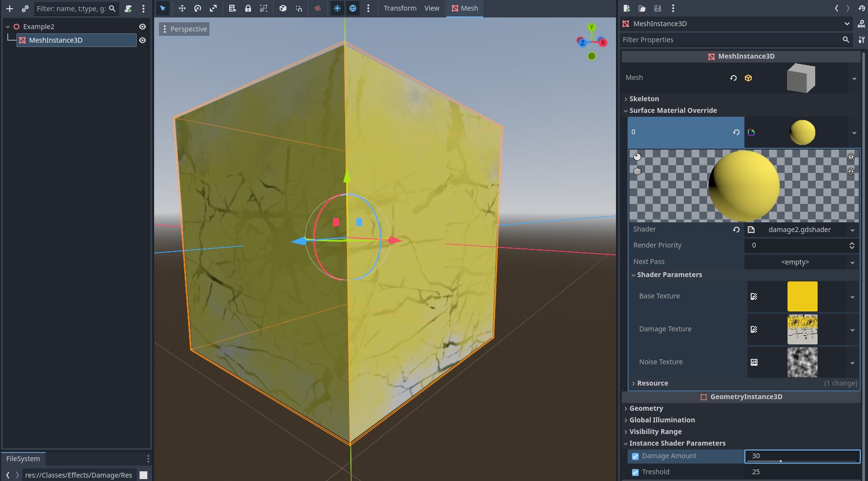Activate the Select Mode arrow tool

point(163,8)
